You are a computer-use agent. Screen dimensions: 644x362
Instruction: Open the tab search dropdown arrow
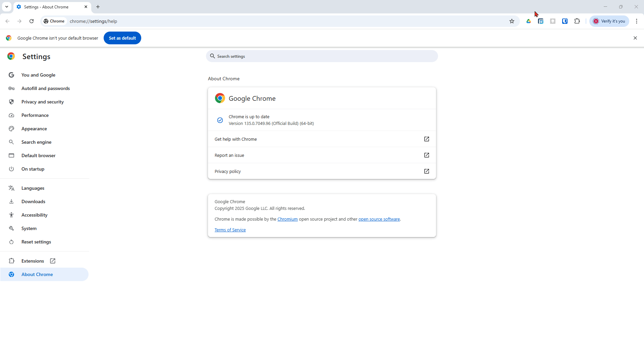tap(7, 7)
